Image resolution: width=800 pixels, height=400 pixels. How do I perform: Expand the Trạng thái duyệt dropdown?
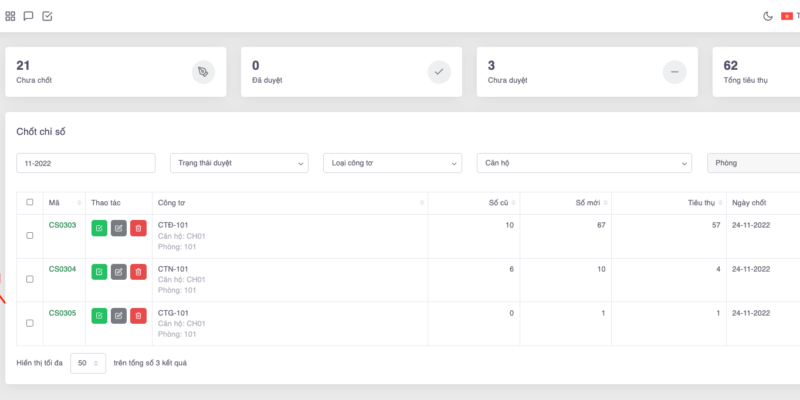239,162
